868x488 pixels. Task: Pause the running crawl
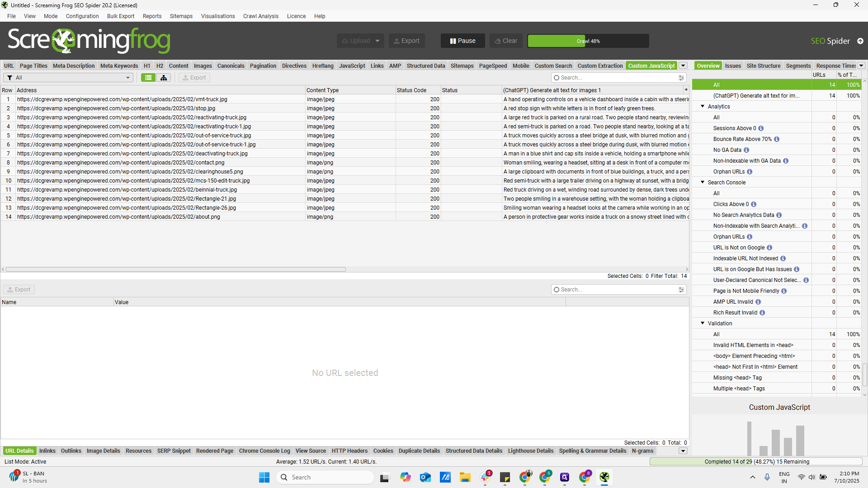462,41
